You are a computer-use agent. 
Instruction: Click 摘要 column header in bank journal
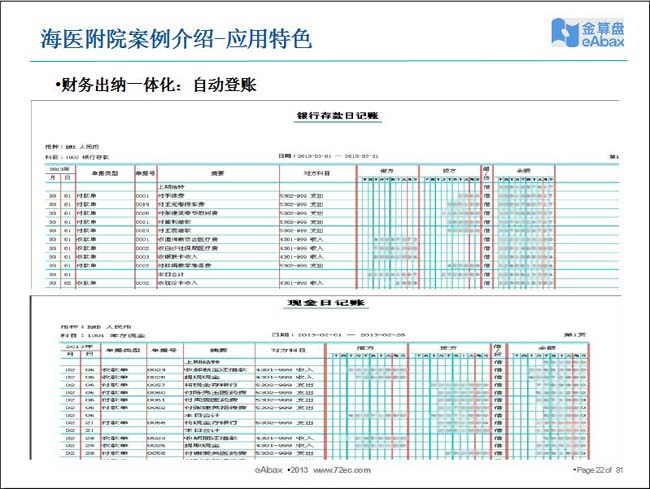[218, 173]
